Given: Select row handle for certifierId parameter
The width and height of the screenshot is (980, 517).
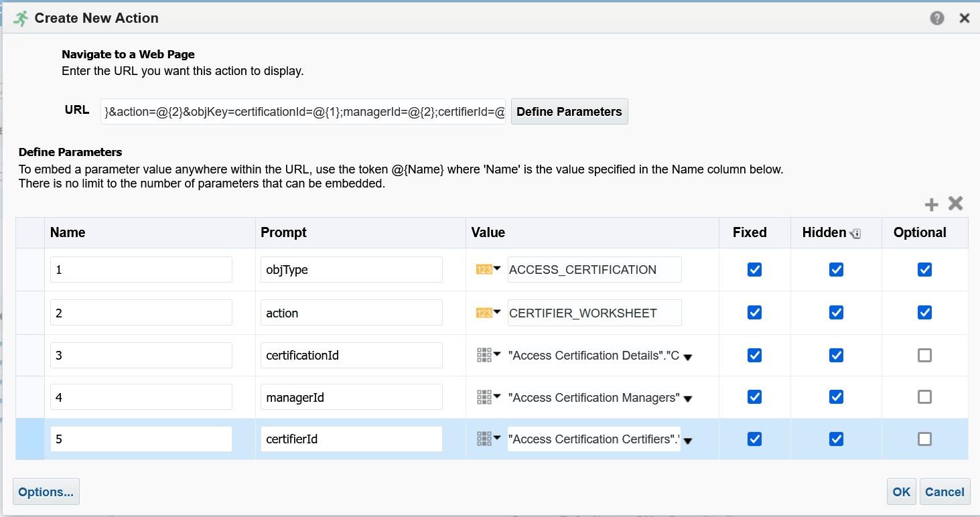Looking at the screenshot, I should point(30,439).
